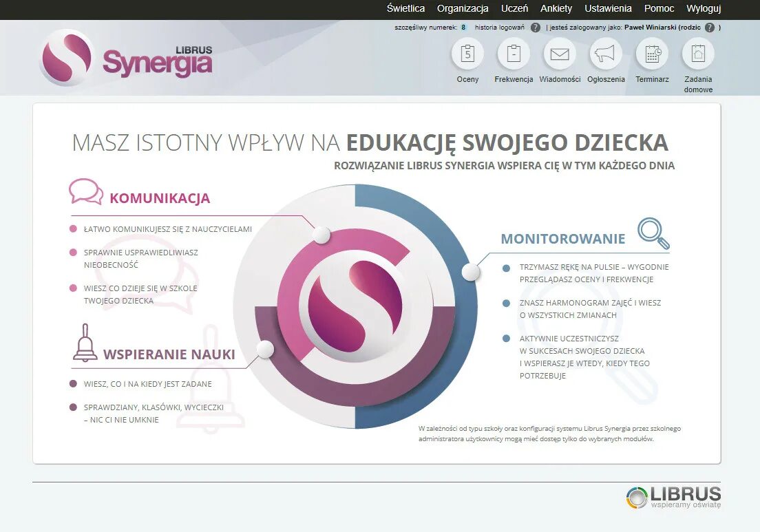Open the Organizacja menu

[x=463, y=8]
